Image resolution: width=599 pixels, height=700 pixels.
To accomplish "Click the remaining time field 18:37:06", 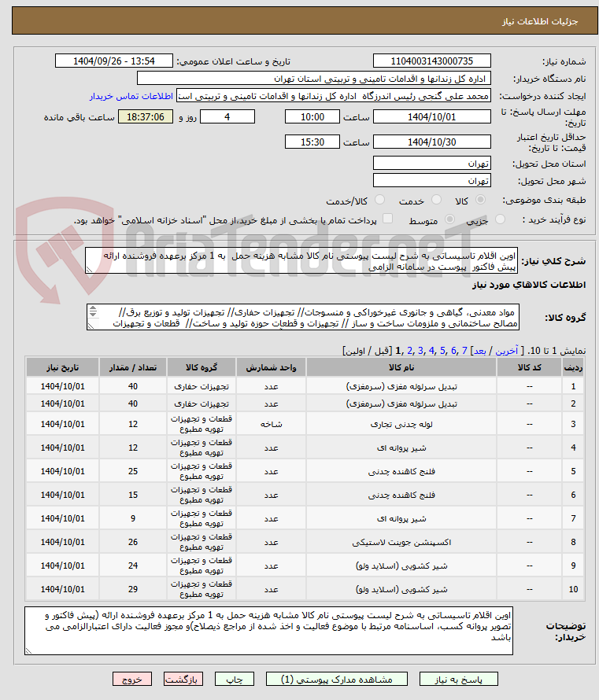I will click(146, 117).
